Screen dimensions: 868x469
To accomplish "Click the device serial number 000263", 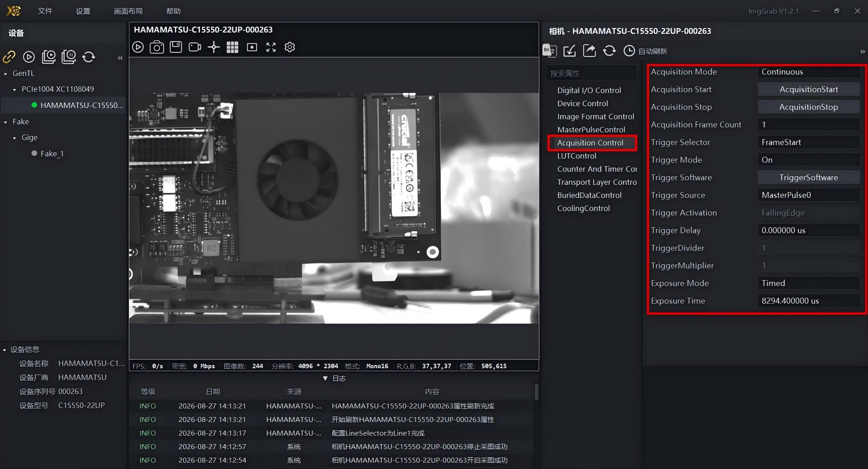I will (x=71, y=392).
